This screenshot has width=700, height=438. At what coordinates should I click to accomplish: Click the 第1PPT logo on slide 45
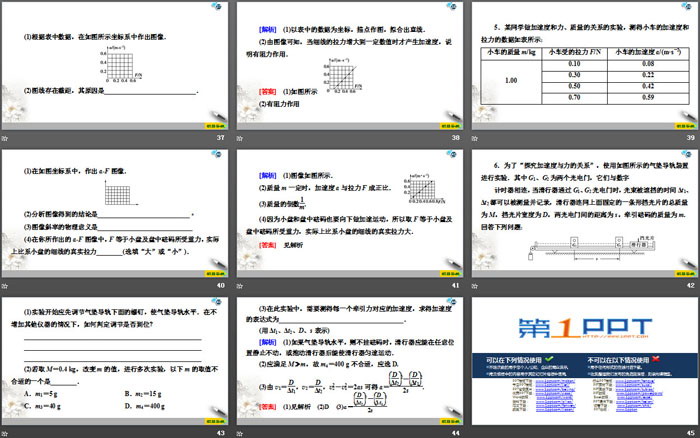[585, 328]
